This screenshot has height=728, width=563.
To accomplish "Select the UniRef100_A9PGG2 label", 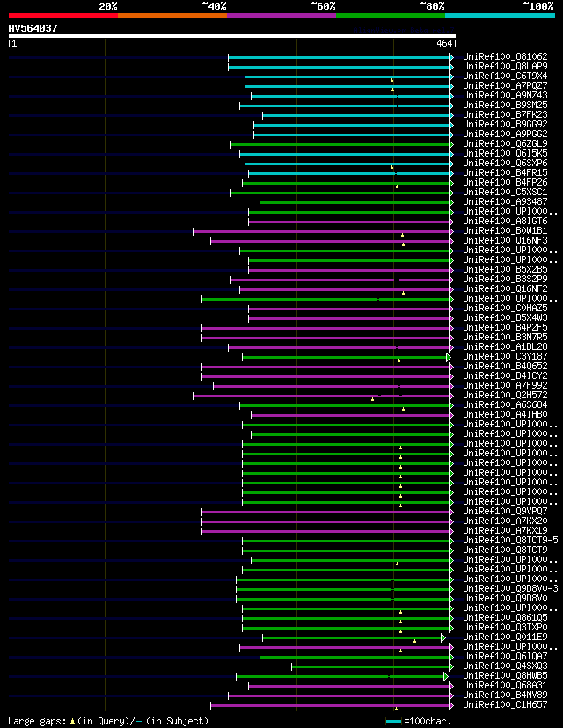I will [505, 134].
